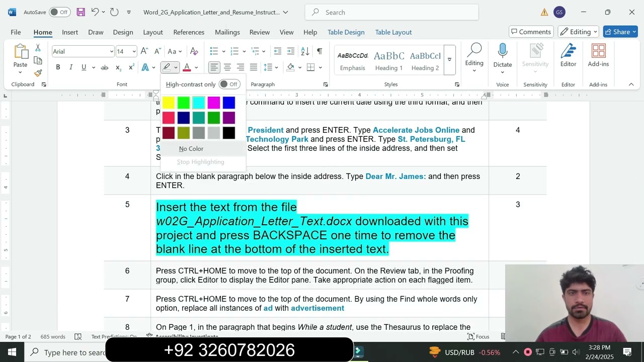644x362 pixels.
Task: Pick the black highlight swatch
Action: (x=229, y=133)
